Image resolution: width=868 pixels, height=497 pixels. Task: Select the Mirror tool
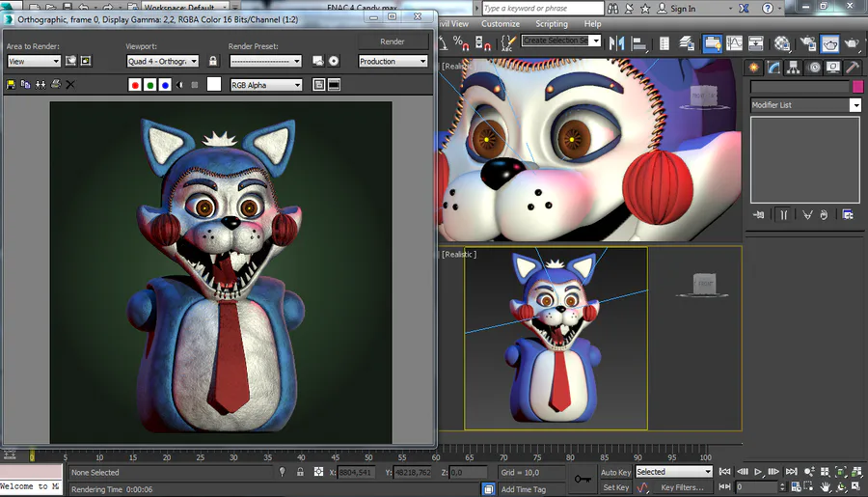pyautogui.click(x=616, y=43)
